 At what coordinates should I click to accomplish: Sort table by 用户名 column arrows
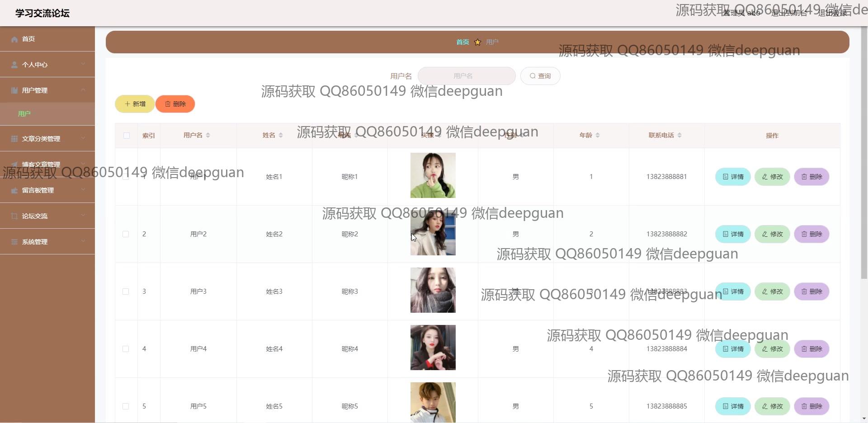click(x=208, y=135)
